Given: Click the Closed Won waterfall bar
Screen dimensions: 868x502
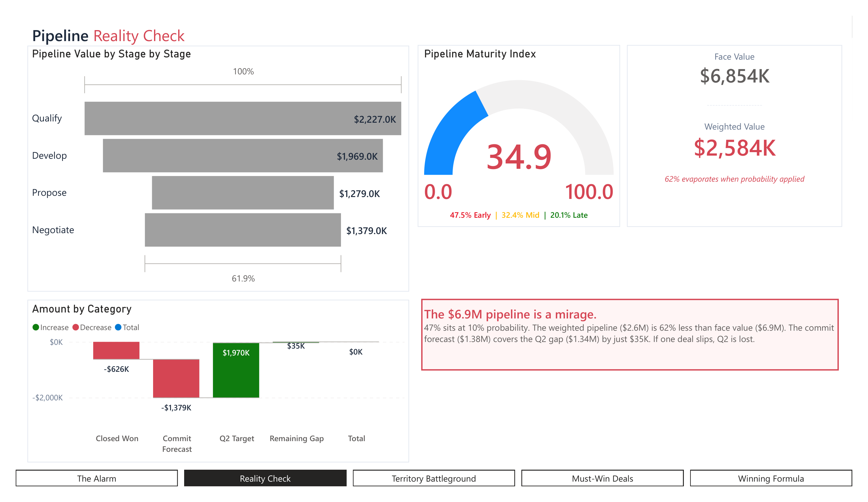Looking at the screenshot, I should tap(116, 350).
